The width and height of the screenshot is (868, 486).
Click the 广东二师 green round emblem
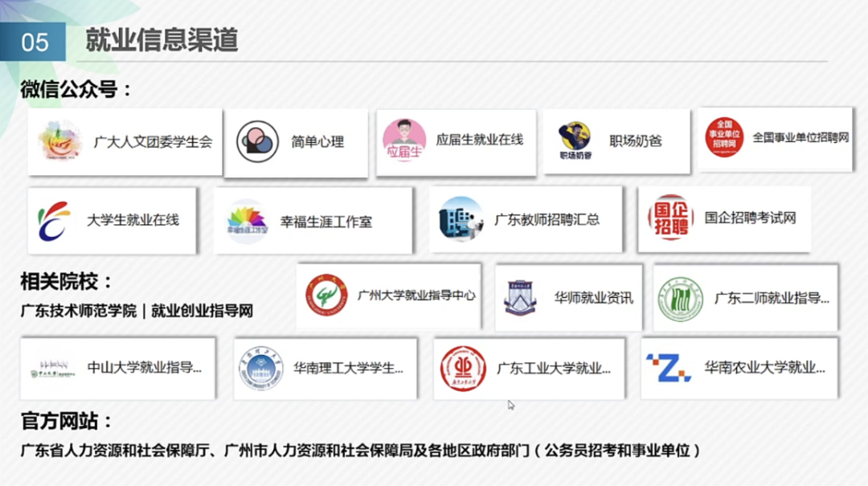pos(680,298)
